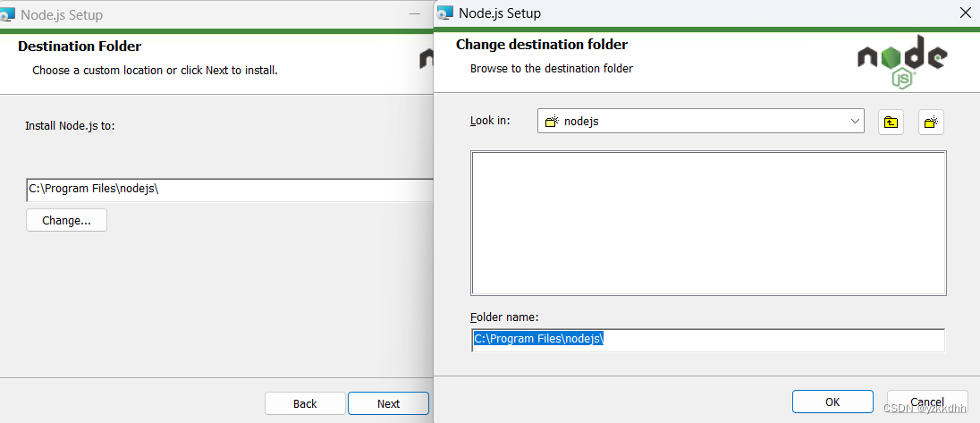The height and width of the screenshot is (423, 980).
Task: Click the Install Node.js to path field
Action: pos(230,190)
